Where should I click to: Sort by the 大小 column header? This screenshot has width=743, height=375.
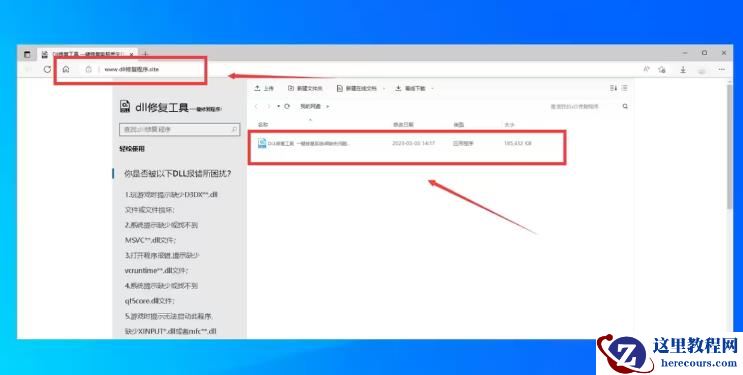click(x=509, y=125)
